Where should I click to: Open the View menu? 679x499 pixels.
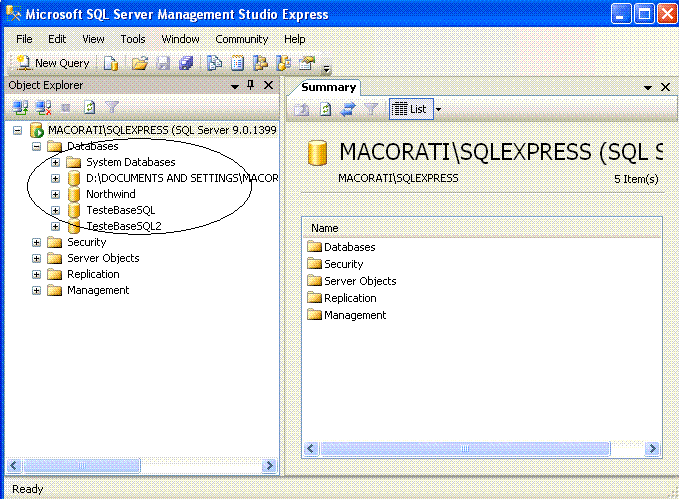[93, 39]
